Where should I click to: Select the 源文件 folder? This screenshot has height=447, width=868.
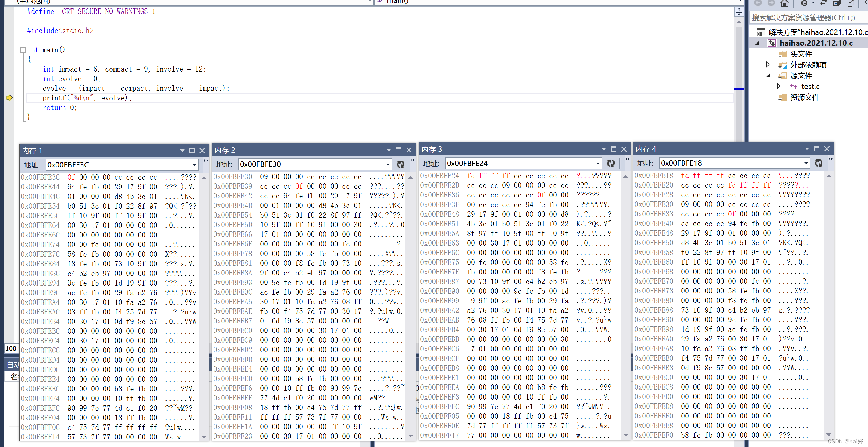coord(801,76)
